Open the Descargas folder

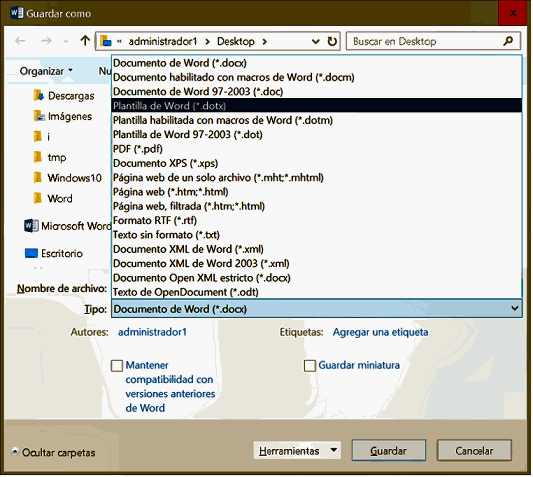coord(64,96)
